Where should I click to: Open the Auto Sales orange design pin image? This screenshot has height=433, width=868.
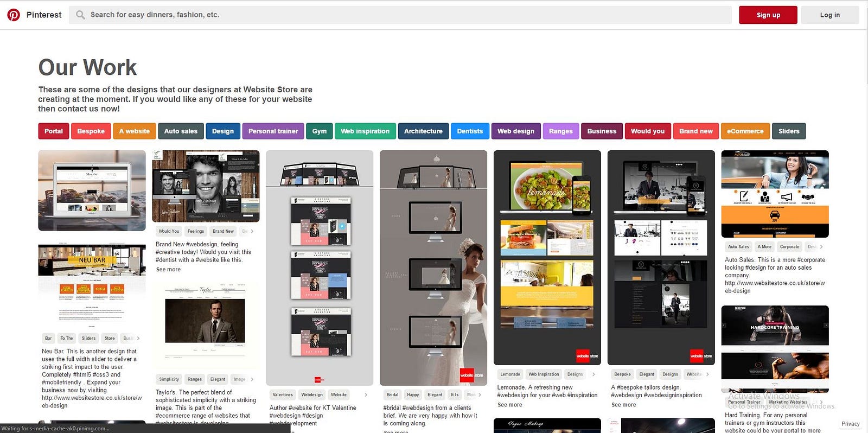(x=775, y=194)
